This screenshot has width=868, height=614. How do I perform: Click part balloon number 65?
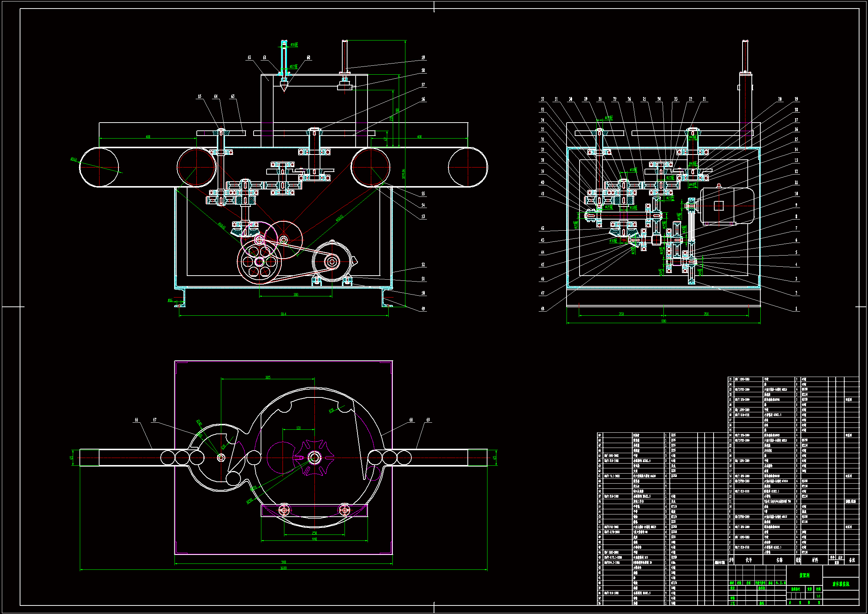(199, 97)
